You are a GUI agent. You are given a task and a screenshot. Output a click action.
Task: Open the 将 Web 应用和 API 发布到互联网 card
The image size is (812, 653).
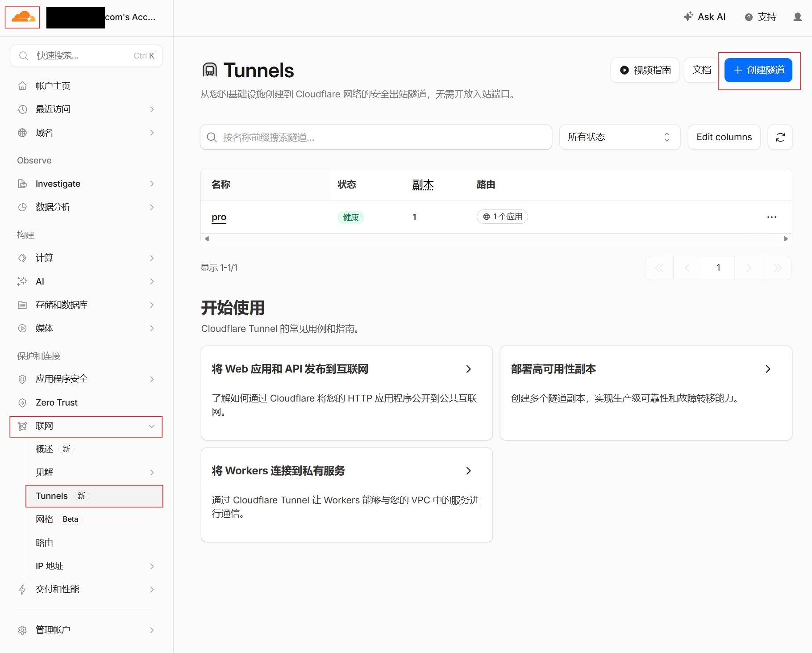[346, 393]
